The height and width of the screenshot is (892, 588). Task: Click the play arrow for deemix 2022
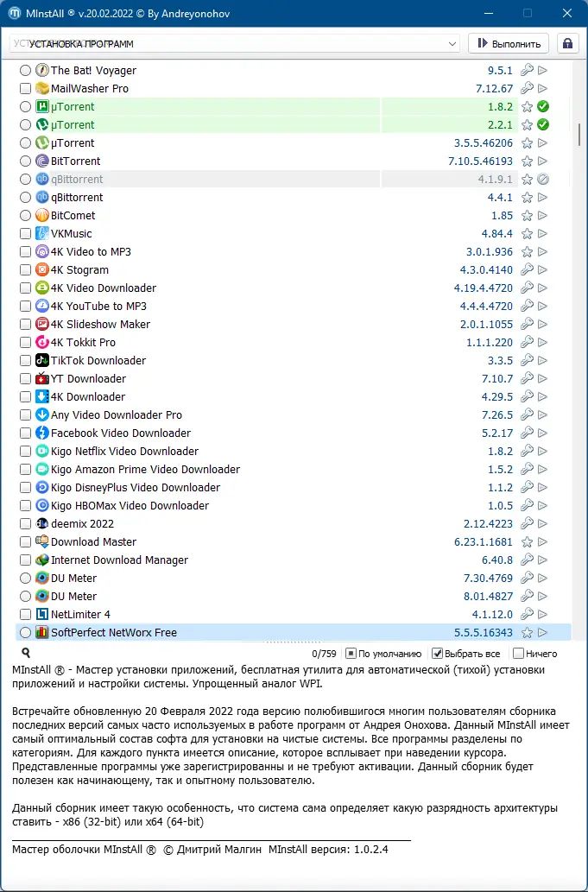542,524
